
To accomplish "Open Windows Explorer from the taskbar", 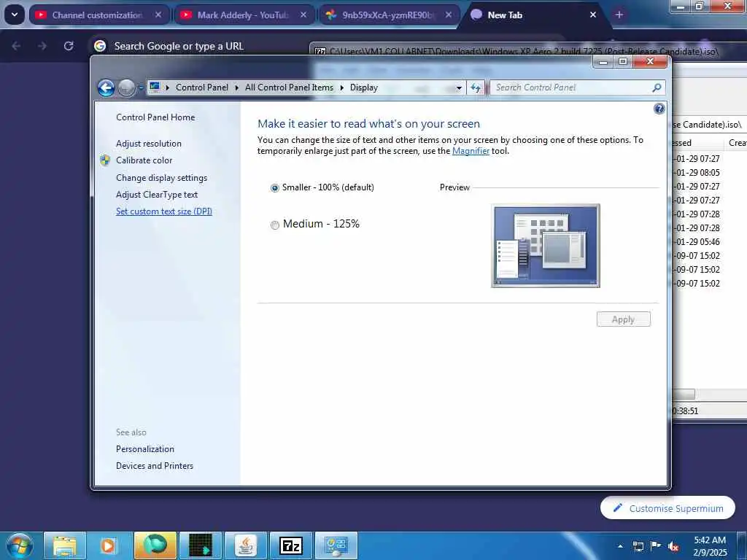I will [65, 545].
